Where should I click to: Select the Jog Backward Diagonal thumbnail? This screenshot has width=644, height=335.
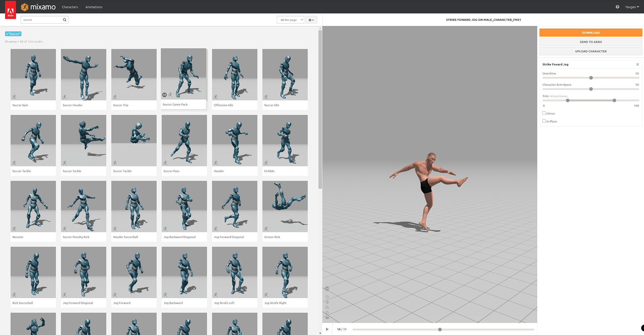tap(184, 206)
